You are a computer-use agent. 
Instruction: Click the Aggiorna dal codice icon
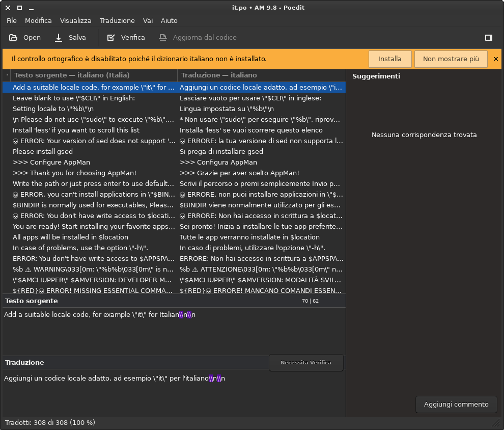(x=163, y=38)
